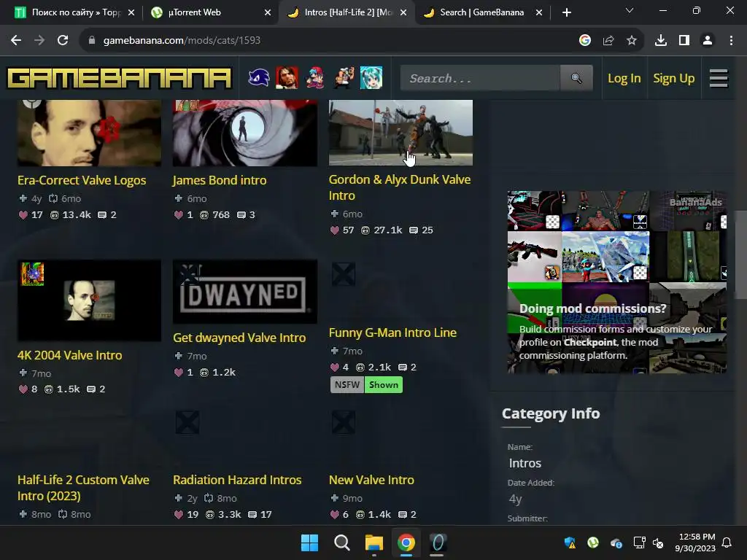This screenshot has width=747, height=560.
Task: Click Gordon & Alyx dunk thumbnail
Action: (x=400, y=133)
